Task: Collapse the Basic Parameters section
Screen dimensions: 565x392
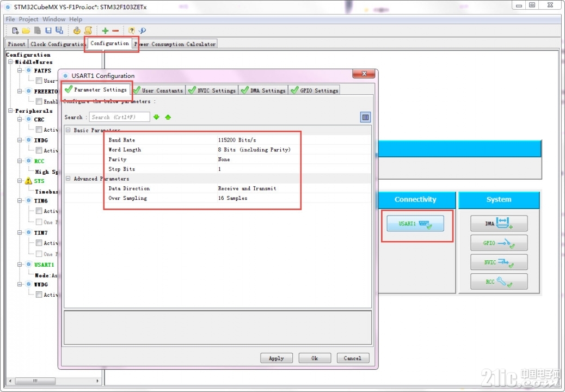Action: coord(68,130)
